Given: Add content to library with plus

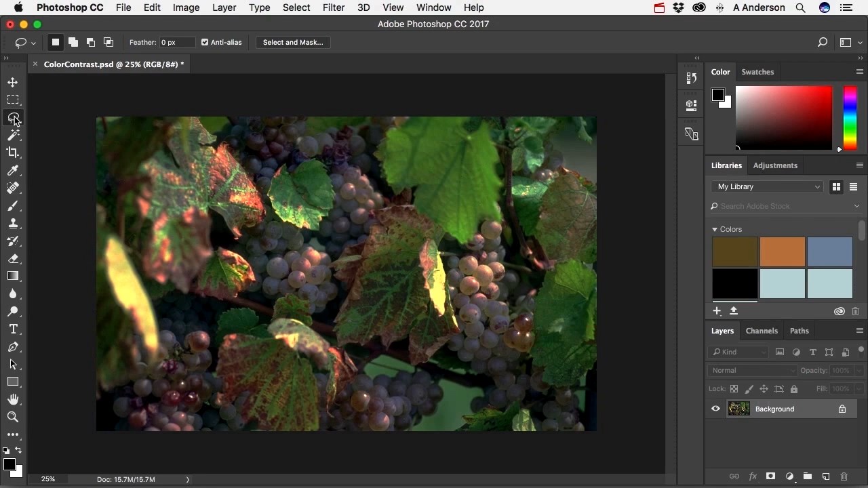Looking at the screenshot, I should tap(717, 311).
